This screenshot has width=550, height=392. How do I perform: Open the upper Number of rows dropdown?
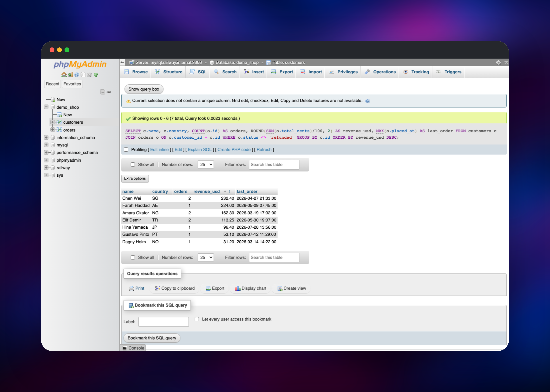point(206,164)
